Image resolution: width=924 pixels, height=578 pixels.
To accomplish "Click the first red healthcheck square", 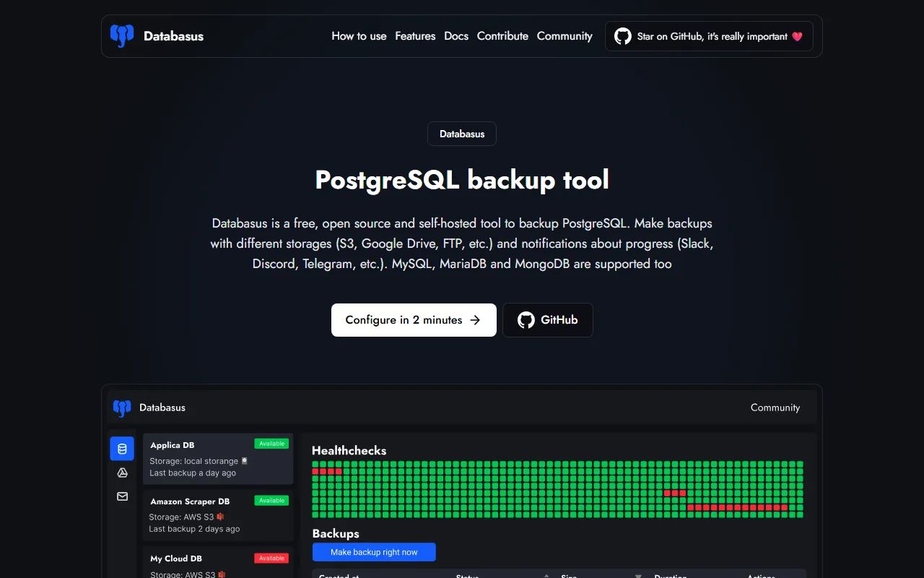I will 315,471.
